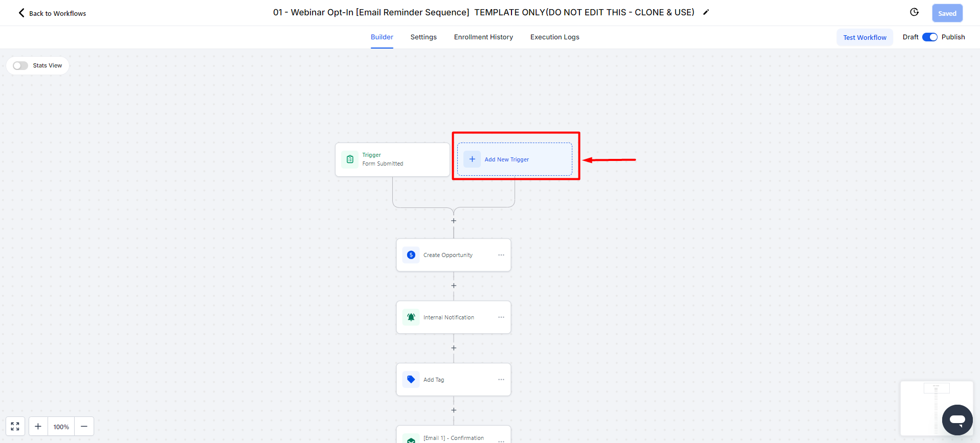Image resolution: width=980 pixels, height=443 pixels.
Task: Open the chat support bubble
Action: click(957, 420)
